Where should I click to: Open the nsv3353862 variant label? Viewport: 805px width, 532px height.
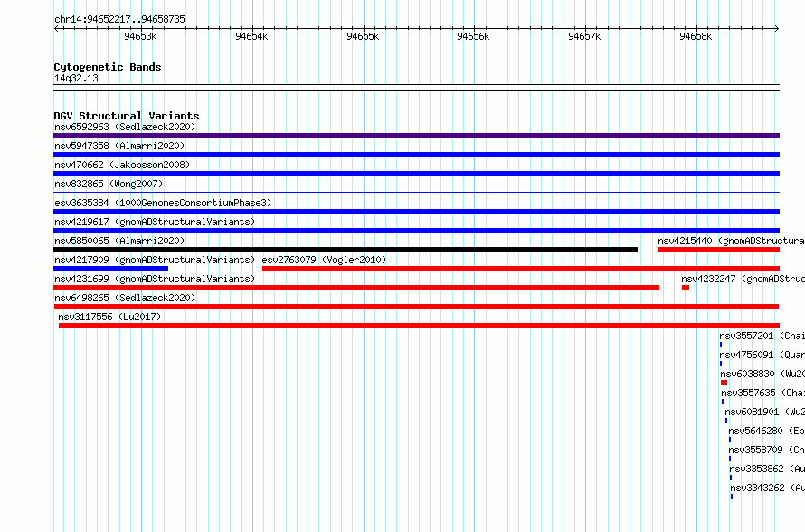click(767, 469)
